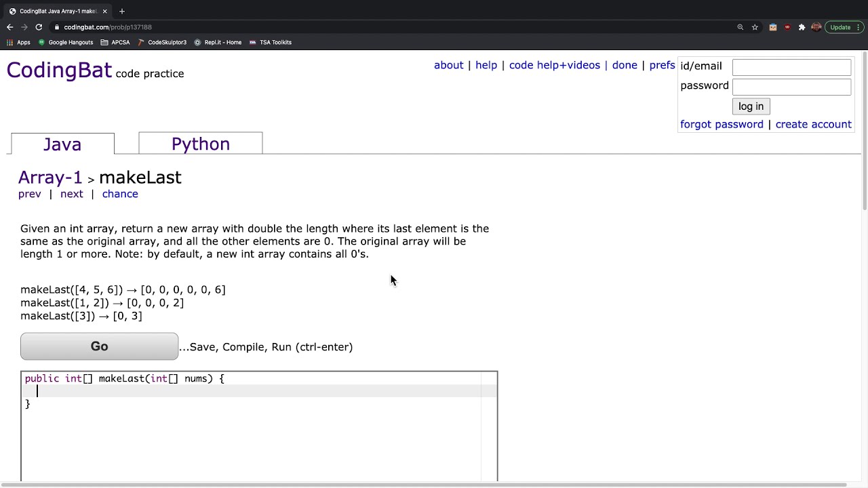Open the Apps bookmarks shortcut
Screen dimensions: 868x488
(x=18, y=42)
